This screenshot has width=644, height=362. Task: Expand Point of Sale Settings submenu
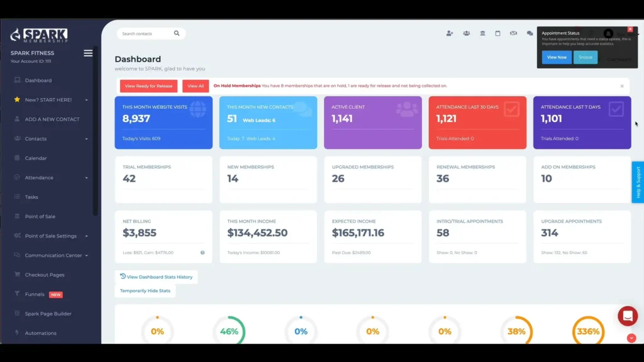coord(86,236)
